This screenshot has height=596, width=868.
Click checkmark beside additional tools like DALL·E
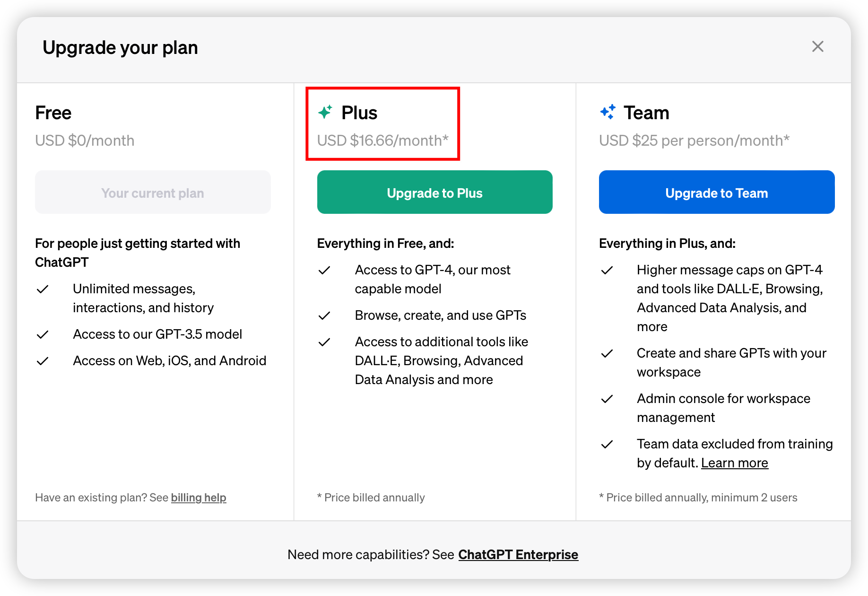(324, 342)
